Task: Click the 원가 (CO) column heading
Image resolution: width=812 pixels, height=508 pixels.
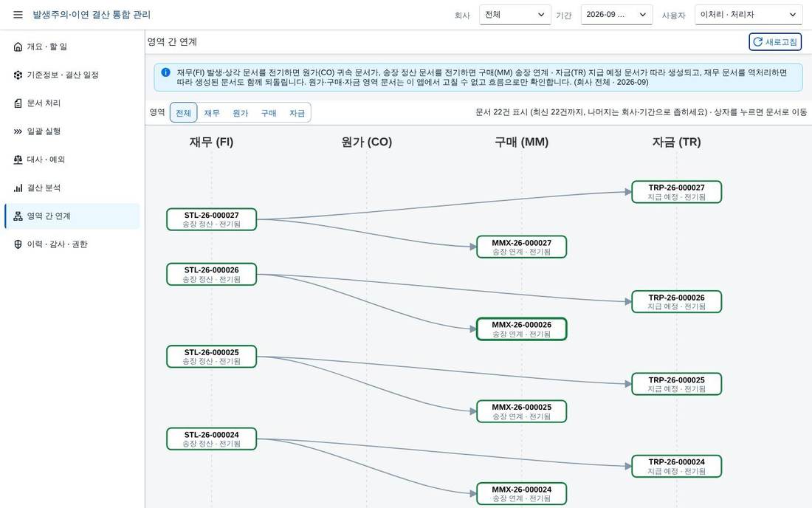Action: [x=367, y=142]
